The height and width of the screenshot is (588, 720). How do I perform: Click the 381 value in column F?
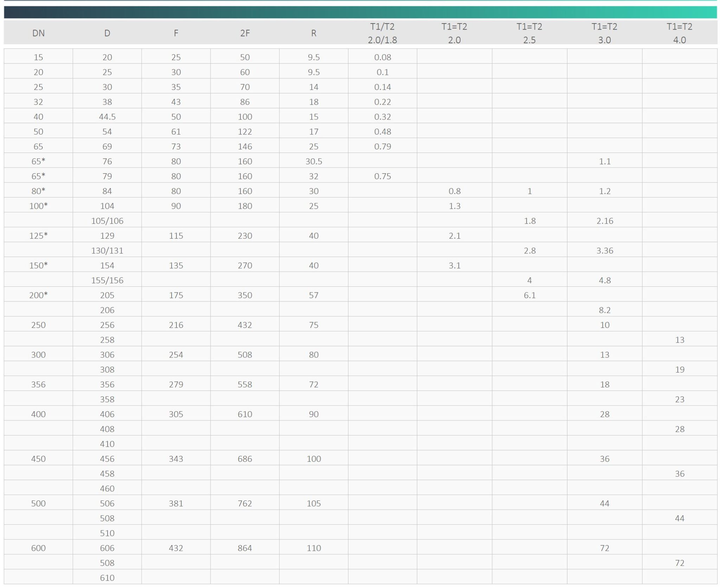[x=176, y=503]
